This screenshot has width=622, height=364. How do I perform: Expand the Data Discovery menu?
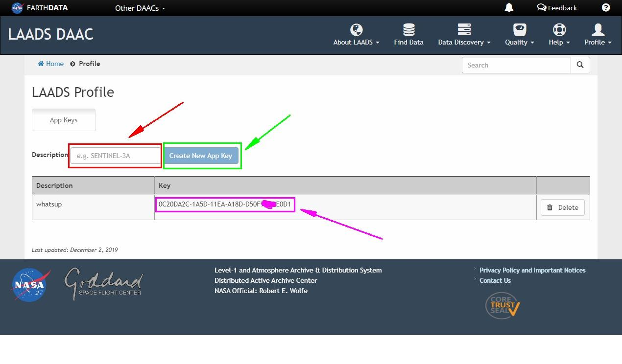(x=464, y=34)
